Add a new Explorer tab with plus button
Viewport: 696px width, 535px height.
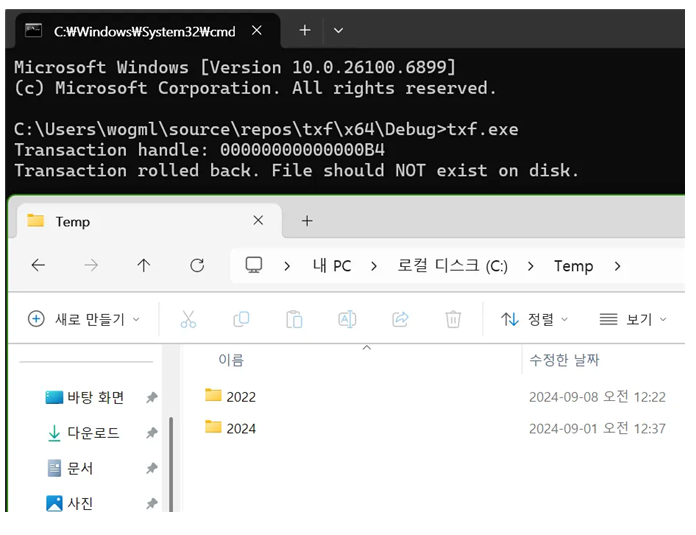pos(307,221)
